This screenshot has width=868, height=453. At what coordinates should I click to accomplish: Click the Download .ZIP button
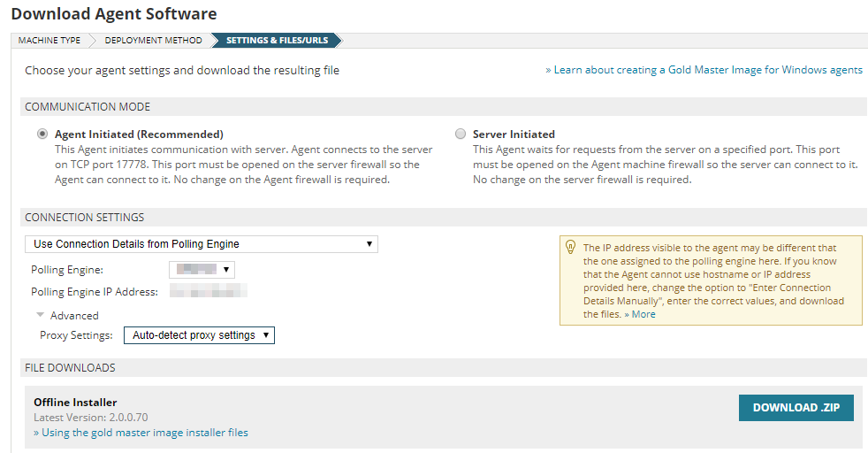pos(796,408)
